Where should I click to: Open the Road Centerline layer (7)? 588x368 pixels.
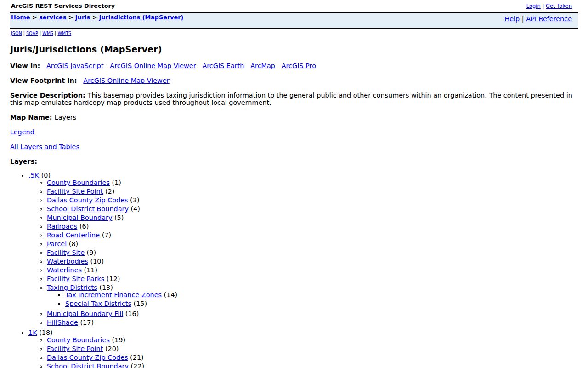click(73, 235)
